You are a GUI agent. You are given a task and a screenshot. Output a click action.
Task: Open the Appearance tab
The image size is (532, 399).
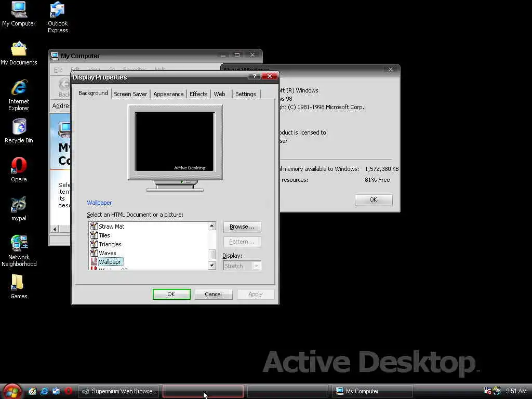(x=168, y=94)
